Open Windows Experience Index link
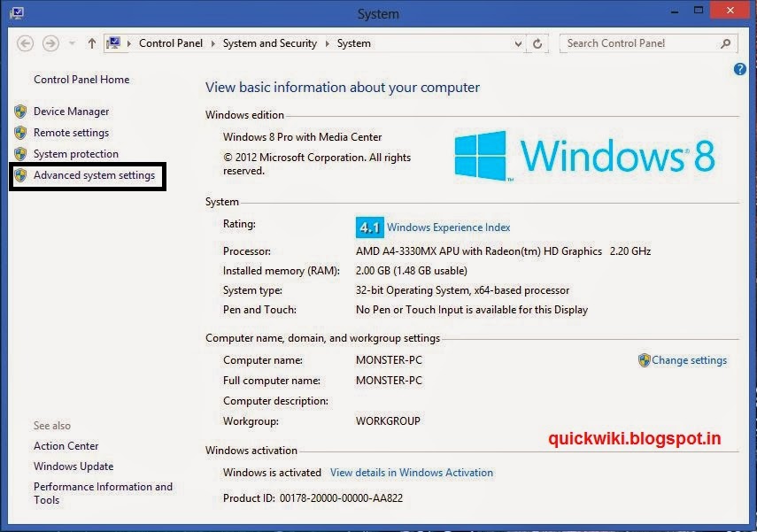 tap(449, 227)
